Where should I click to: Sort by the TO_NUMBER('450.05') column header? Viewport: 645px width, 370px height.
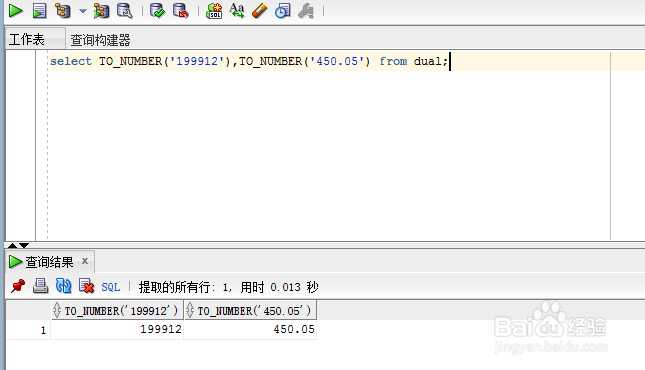(x=250, y=310)
